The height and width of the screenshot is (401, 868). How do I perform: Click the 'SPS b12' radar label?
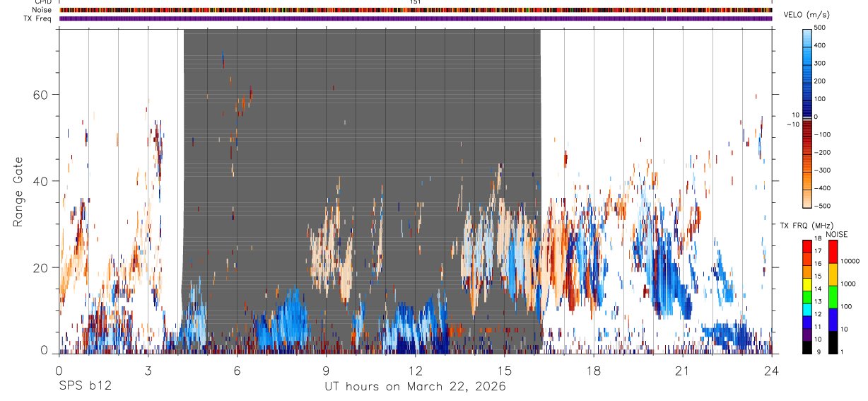[85, 387]
